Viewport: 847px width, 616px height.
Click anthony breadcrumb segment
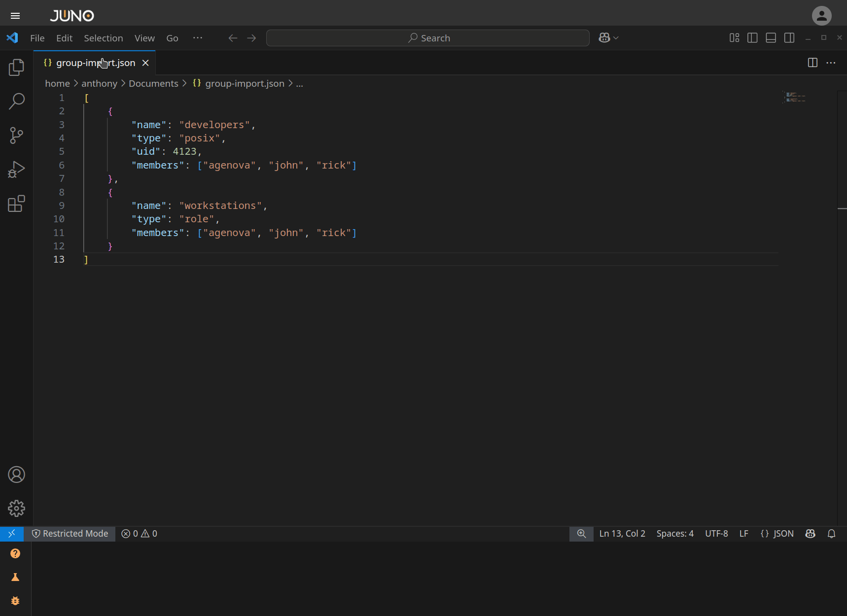point(99,83)
